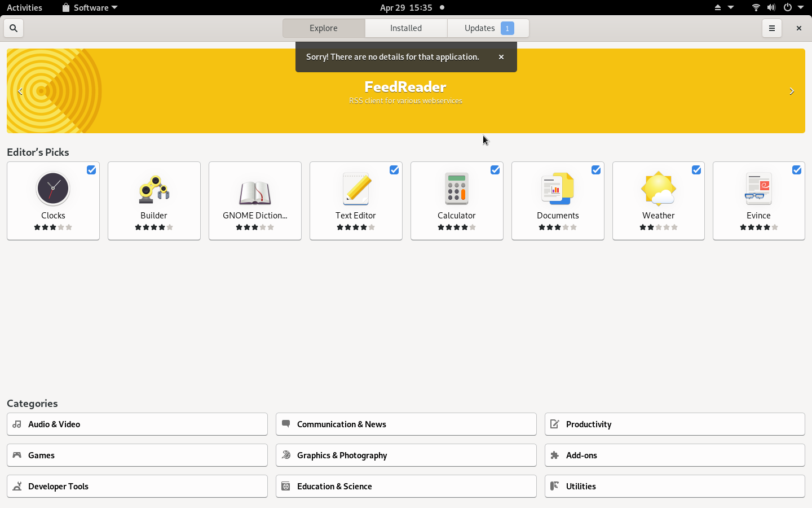Click installed checkmark on Text Editor tile
Screen dimensions: 812x508
point(394,170)
